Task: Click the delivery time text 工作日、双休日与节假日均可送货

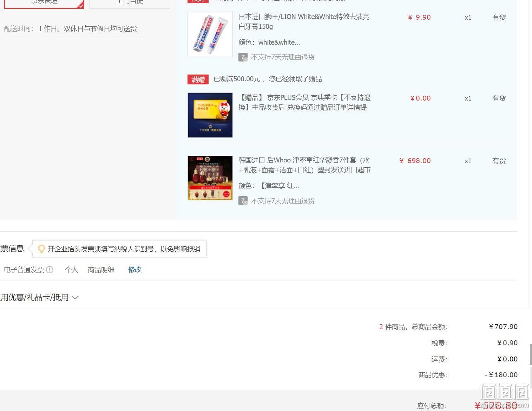Action: (87, 28)
